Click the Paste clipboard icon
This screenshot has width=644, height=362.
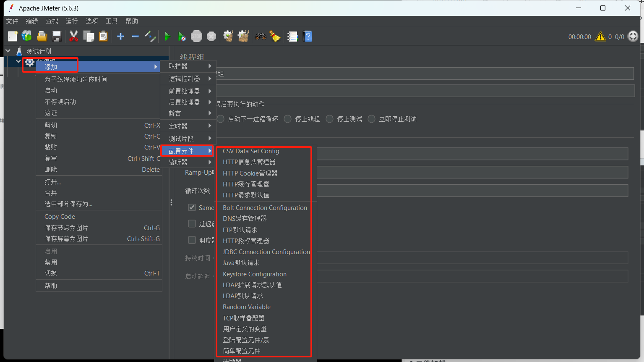103,37
